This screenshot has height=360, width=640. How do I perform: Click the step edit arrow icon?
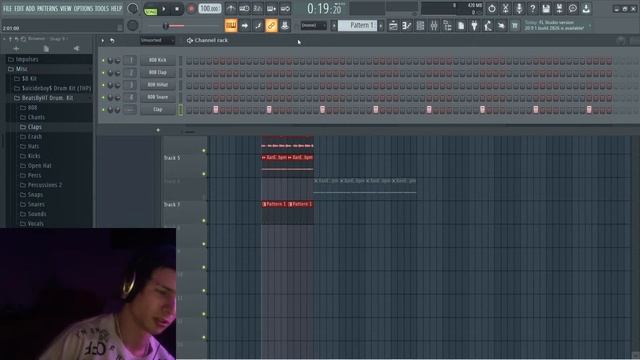coord(244,25)
